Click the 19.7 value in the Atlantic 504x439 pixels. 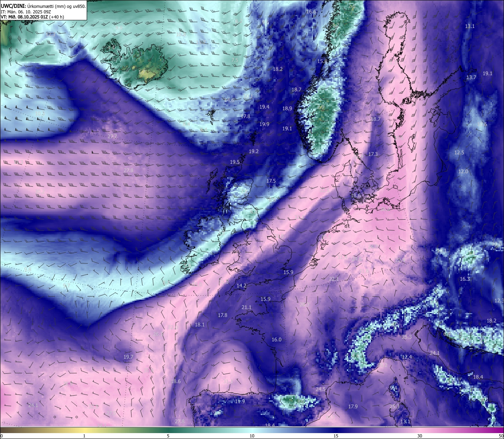128,357
